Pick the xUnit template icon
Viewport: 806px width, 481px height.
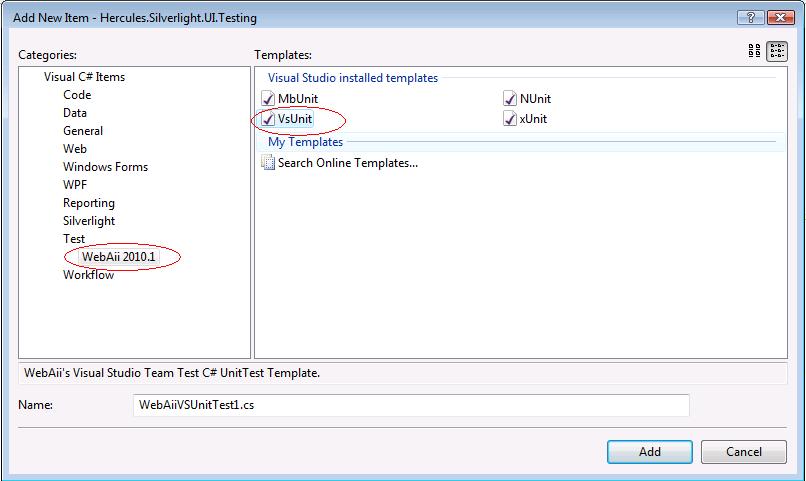pyautogui.click(x=510, y=119)
